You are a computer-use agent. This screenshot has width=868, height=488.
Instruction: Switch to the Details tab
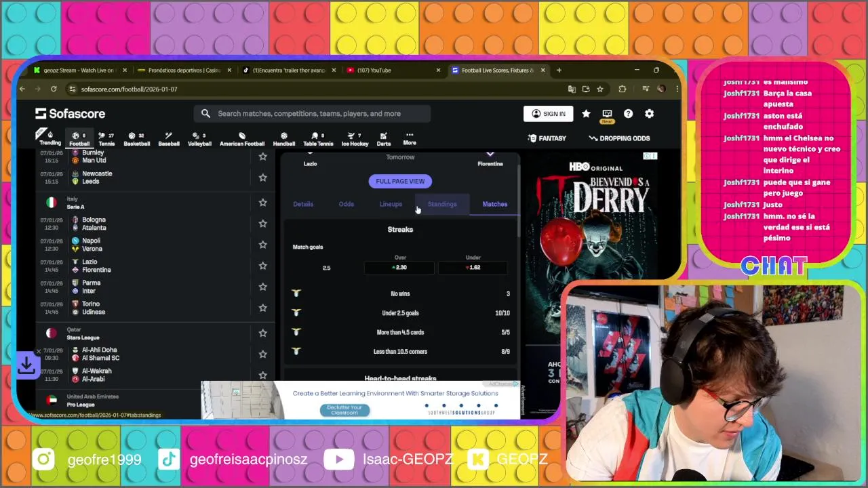pos(303,204)
